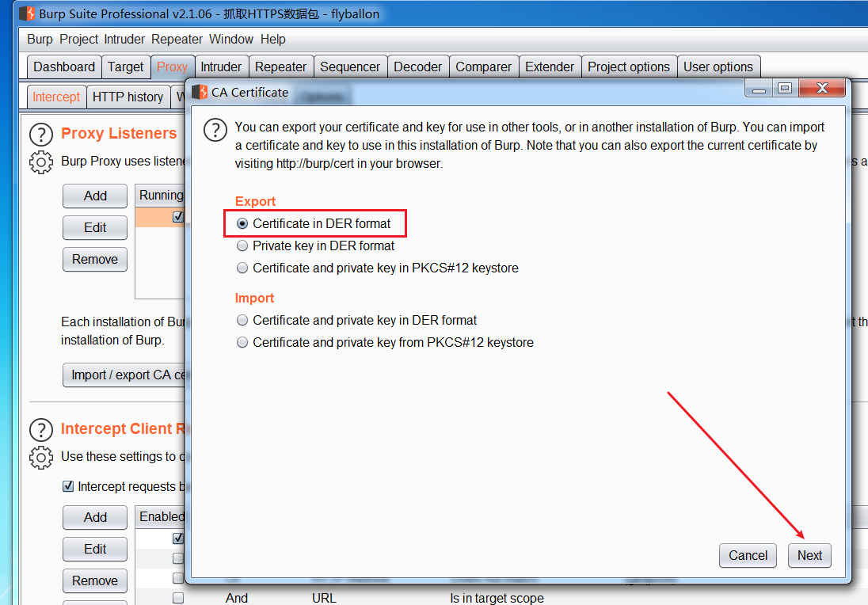Minimize the CA Certificate dialog
Image resolution: width=868 pixels, height=605 pixels.
coord(759,88)
